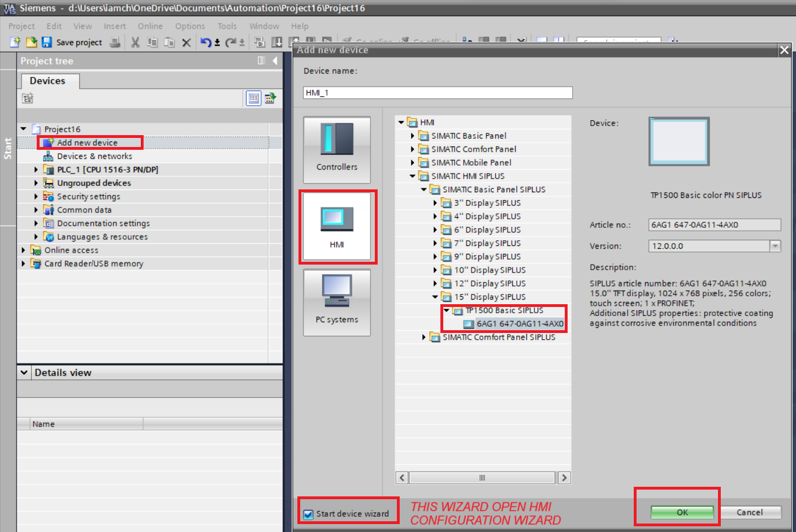Expand the Security settings node
Image resolution: width=796 pixels, height=532 pixels.
[36, 196]
